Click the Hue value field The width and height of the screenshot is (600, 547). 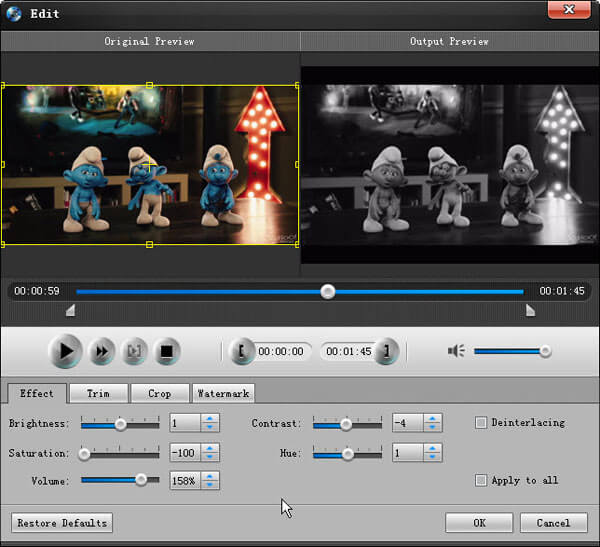coord(408,453)
